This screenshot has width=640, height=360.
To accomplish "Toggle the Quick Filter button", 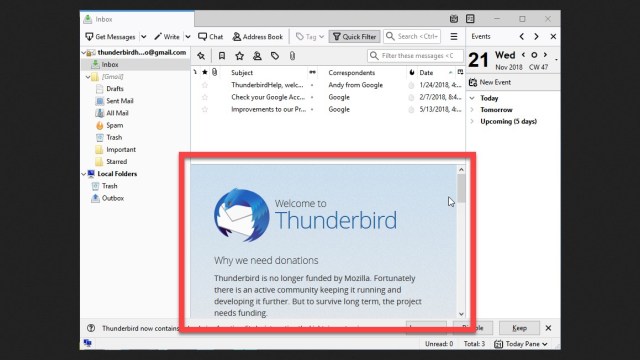I will 354,37.
